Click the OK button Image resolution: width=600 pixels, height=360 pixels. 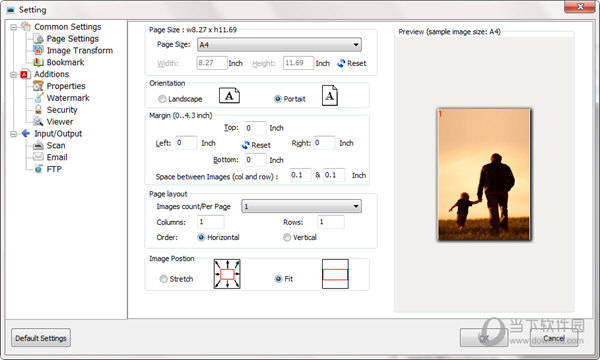[x=484, y=338]
